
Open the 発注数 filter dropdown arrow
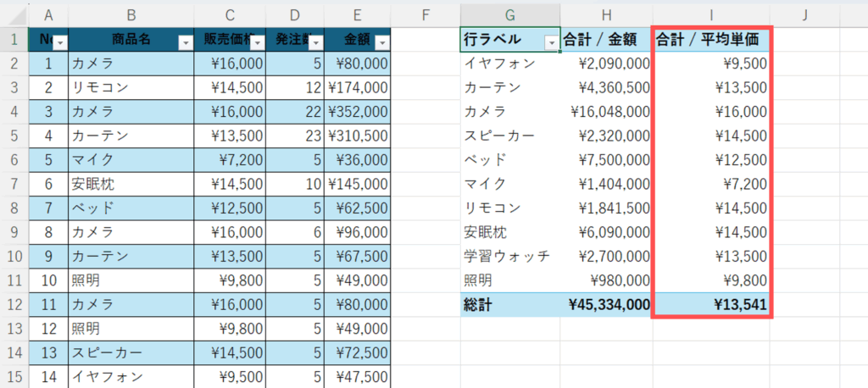[315, 42]
